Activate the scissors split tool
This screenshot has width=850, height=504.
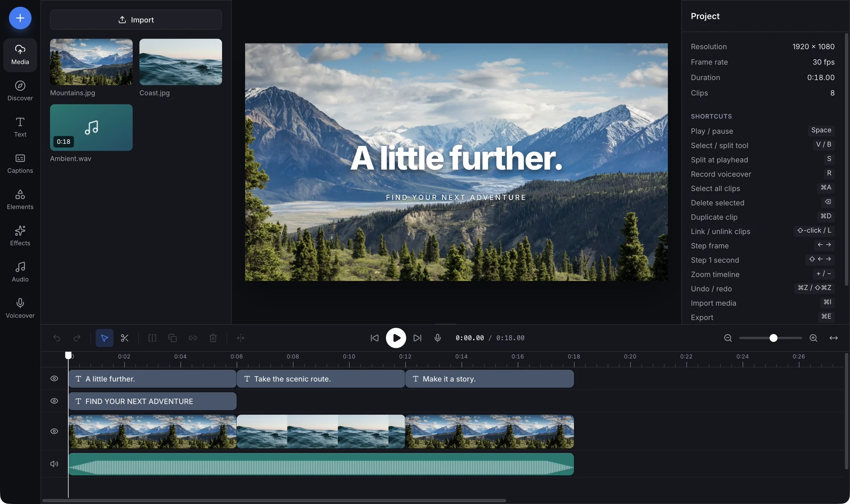tap(125, 338)
